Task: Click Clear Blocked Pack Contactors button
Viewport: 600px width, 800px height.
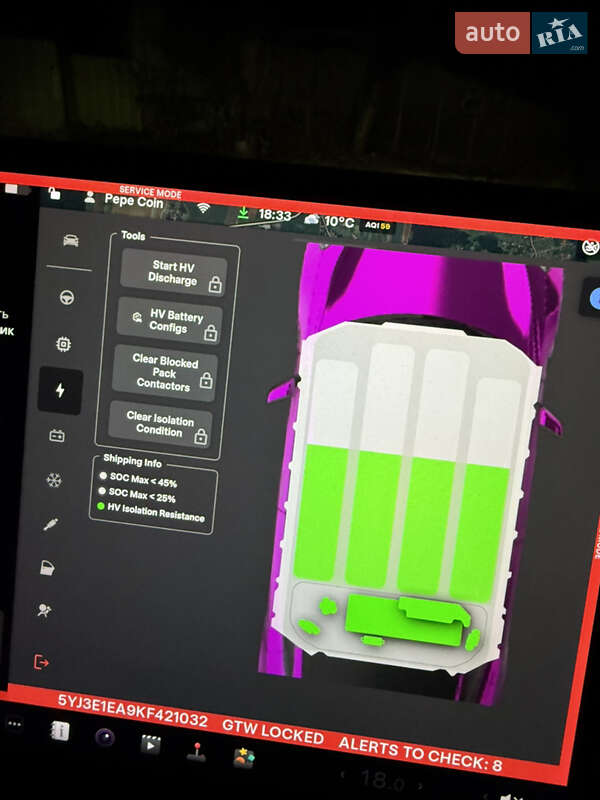Action: pos(164,372)
